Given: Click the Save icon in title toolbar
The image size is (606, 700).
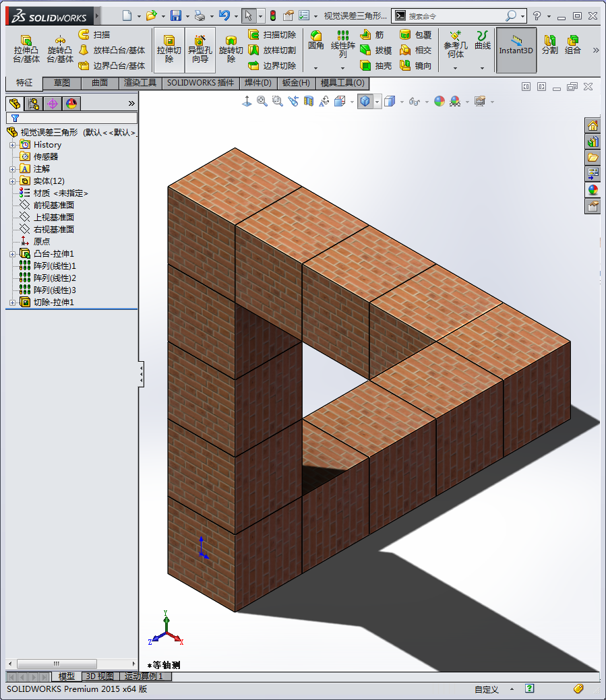Looking at the screenshot, I should pos(176,15).
